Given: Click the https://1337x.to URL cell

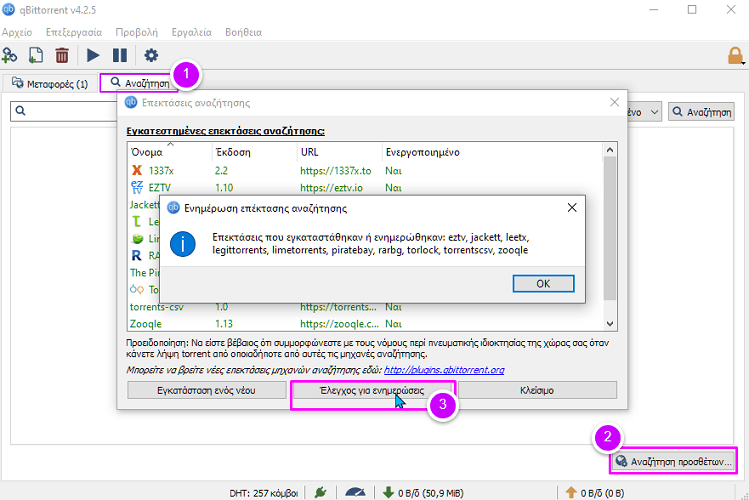Looking at the screenshot, I should point(336,170).
